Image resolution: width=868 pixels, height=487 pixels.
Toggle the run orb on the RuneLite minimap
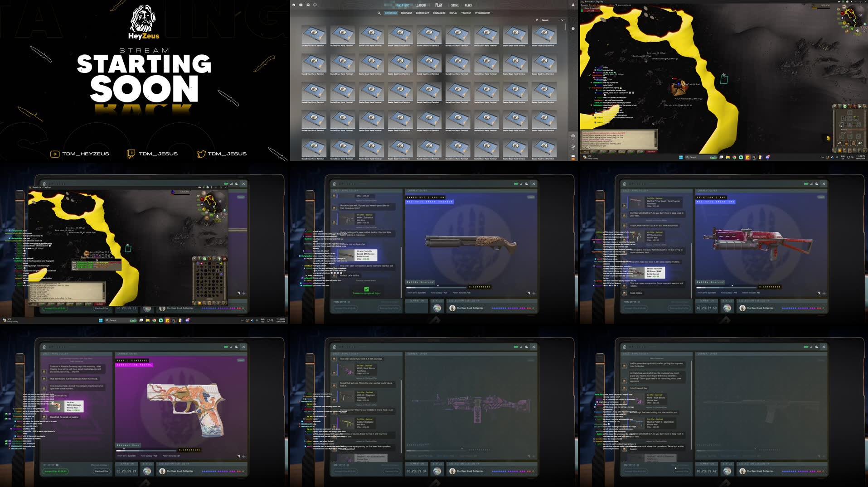pyautogui.click(x=844, y=23)
